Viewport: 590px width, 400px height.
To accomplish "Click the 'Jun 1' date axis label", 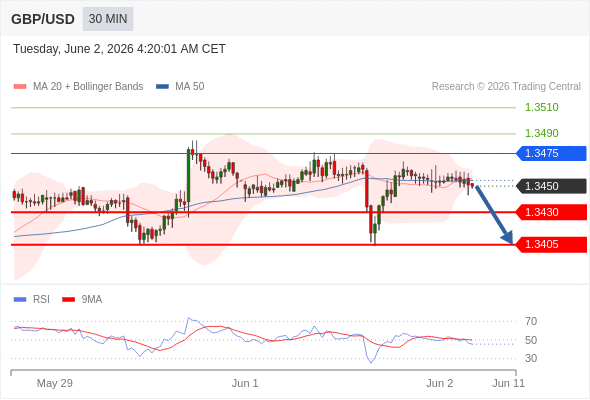I will click(245, 383).
